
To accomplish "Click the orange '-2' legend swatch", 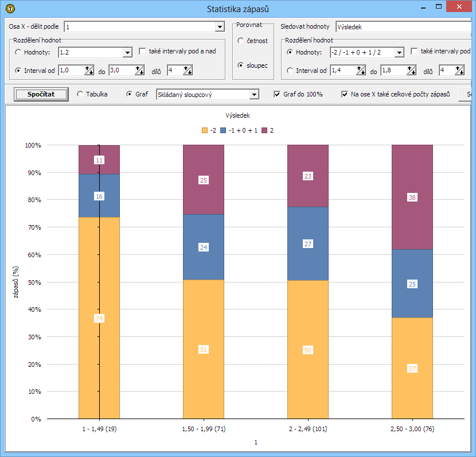I will tap(205, 130).
